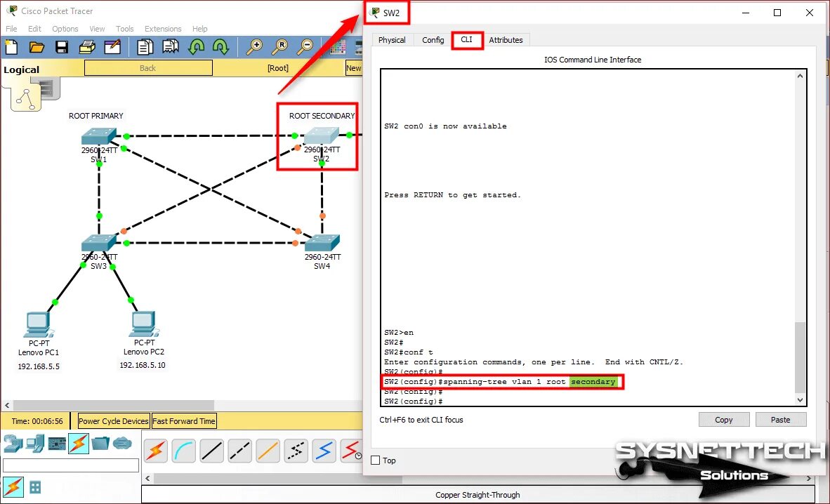The height and width of the screenshot is (504, 830).
Task: Choose Phone dotted zigzag cable icon
Action: 296,451
